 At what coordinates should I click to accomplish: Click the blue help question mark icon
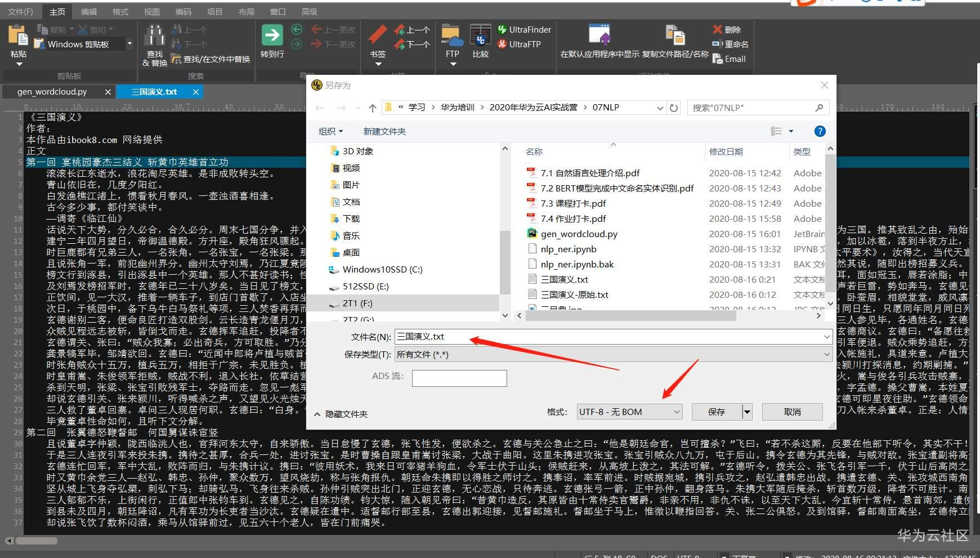pyautogui.click(x=820, y=131)
